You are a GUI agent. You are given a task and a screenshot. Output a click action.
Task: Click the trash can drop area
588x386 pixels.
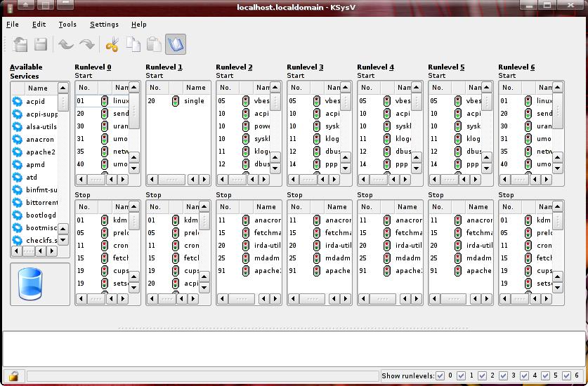(x=30, y=284)
